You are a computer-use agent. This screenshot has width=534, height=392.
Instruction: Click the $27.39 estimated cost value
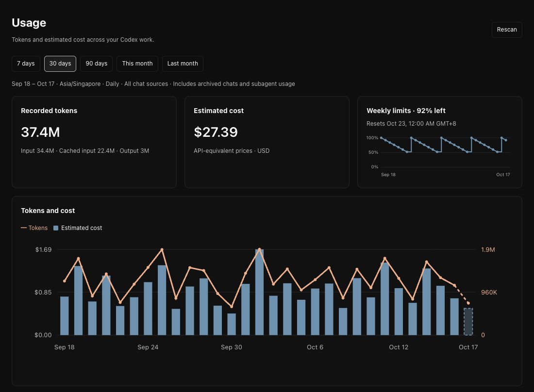(216, 132)
